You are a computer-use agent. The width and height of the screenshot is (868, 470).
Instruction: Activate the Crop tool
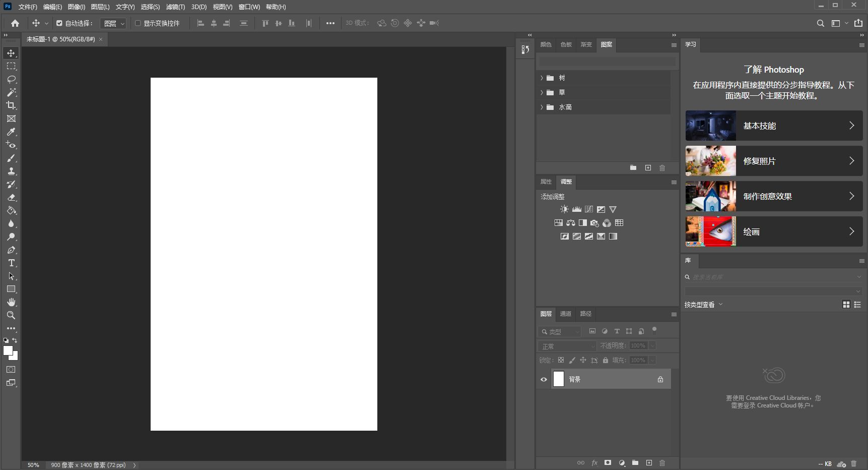(x=11, y=105)
